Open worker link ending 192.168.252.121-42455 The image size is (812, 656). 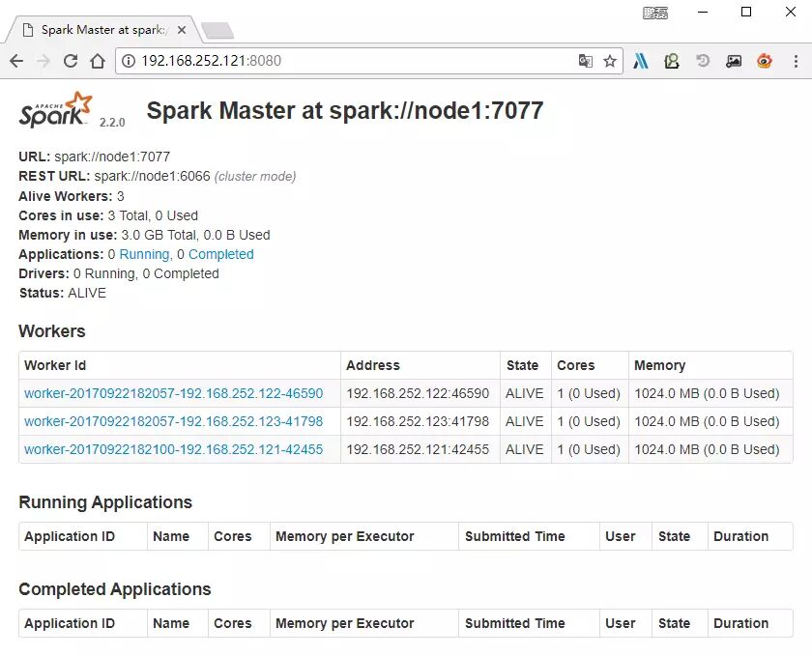click(x=173, y=449)
